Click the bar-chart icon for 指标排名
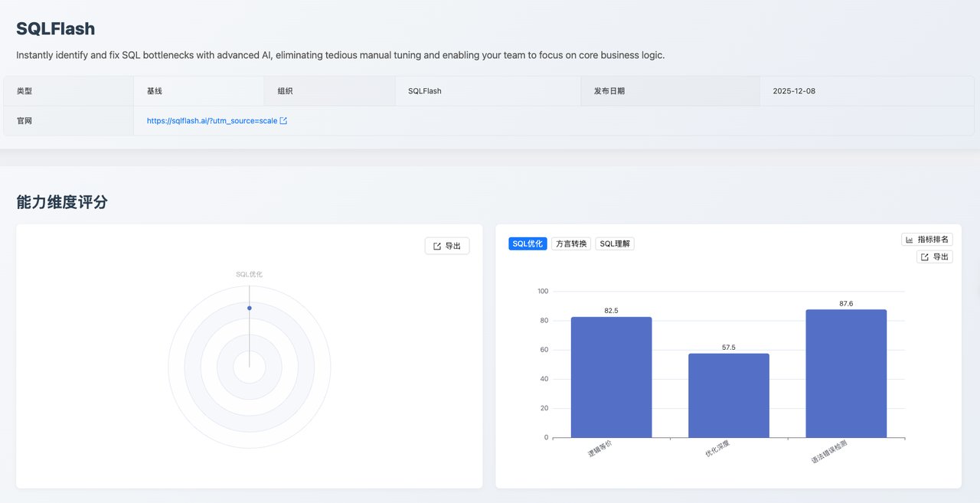The height and width of the screenshot is (503, 980). (x=910, y=240)
